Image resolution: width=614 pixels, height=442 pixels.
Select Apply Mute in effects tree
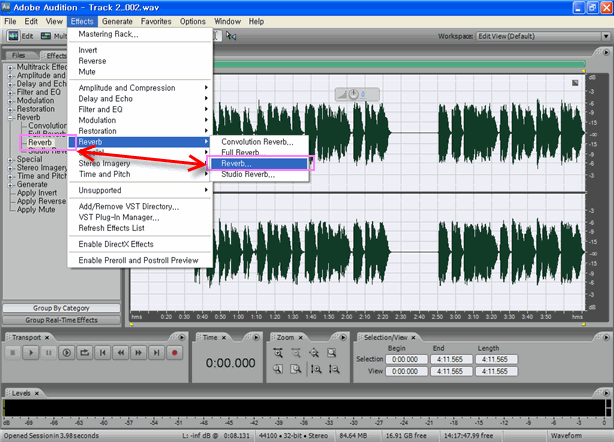36,210
